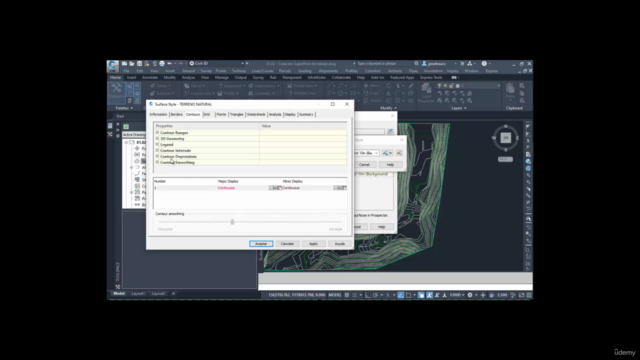Click the Toolspace palette icon in ribbon
Viewport: 640px width, 360px height.
[117, 91]
